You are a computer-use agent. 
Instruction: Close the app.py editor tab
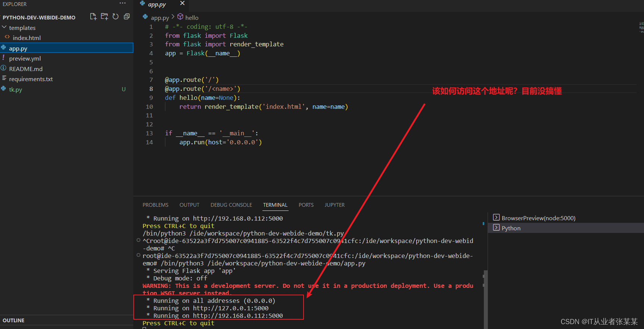182,3
